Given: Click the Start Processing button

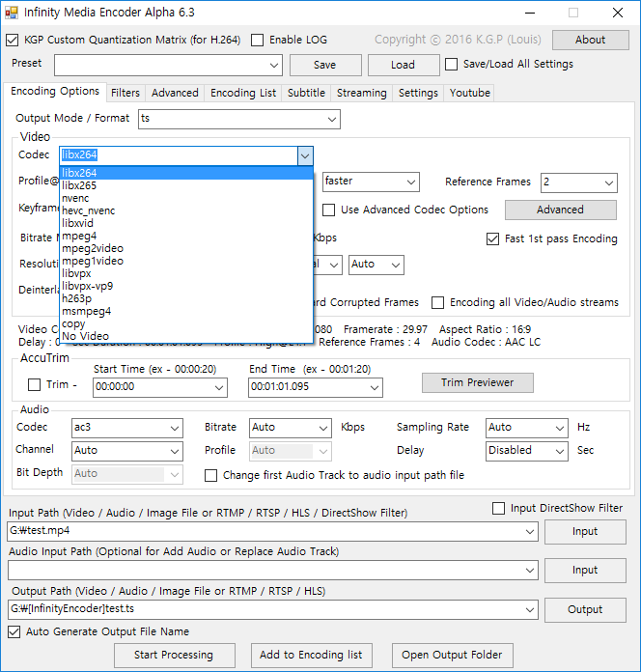Looking at the screenshot, I should point(174,655).
